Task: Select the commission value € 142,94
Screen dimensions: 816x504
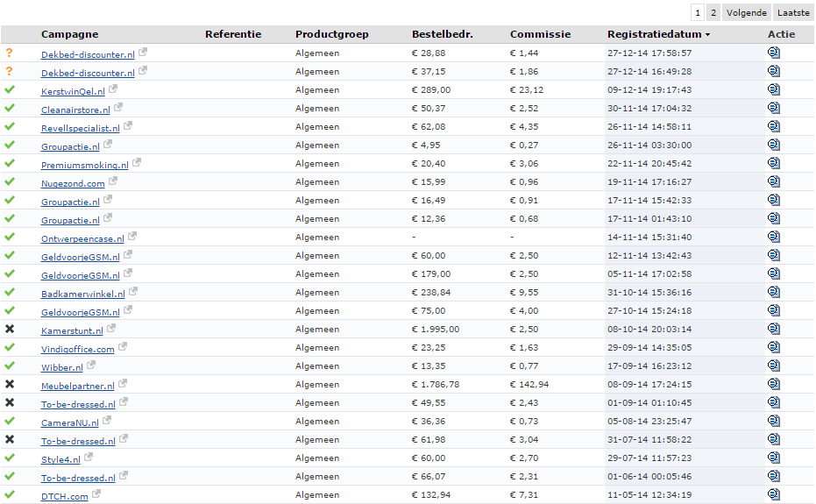Action: pyautogui.click(x=529, y=384)
